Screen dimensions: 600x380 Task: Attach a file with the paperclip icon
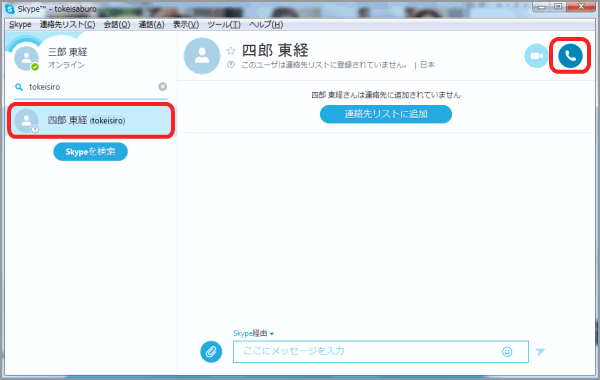tap(211, 351)
